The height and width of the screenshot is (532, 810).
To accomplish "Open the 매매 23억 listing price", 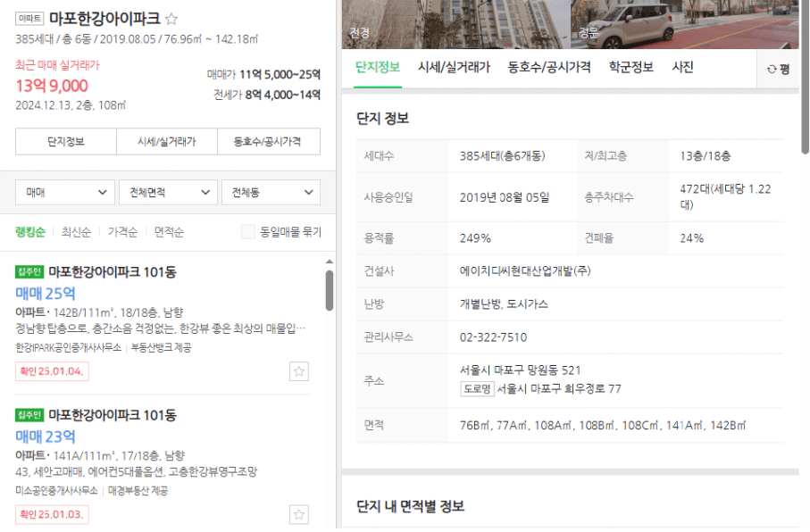I will tap(46, 437).
